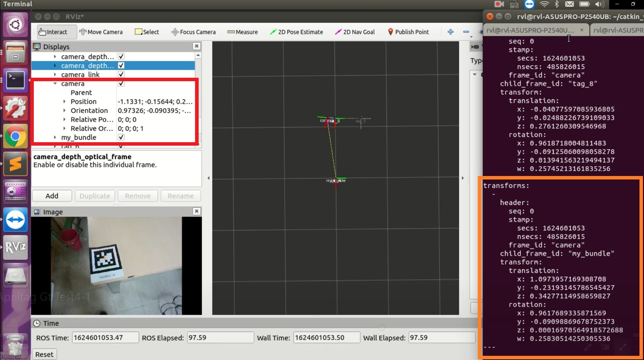The height and width of the screenshot is (360, 644).
Task: Select the Interact tool in RViz
Action: coord(52,32)
